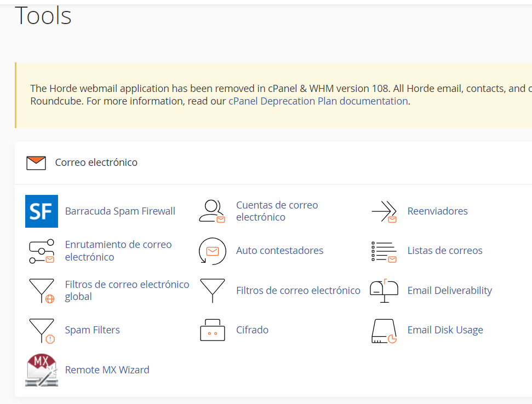This screenshot has width=532, height=404.
Task: Click the Enrutamiento de correo electrónico icon
Action: tap(42, 251)
